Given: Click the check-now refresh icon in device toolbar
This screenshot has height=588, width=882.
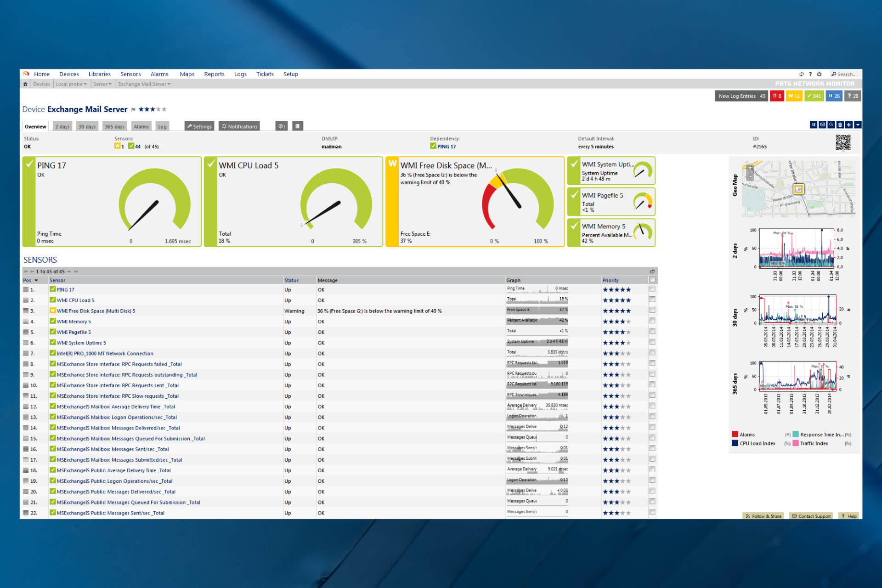Looking at the screenshot, I should 831,124.
